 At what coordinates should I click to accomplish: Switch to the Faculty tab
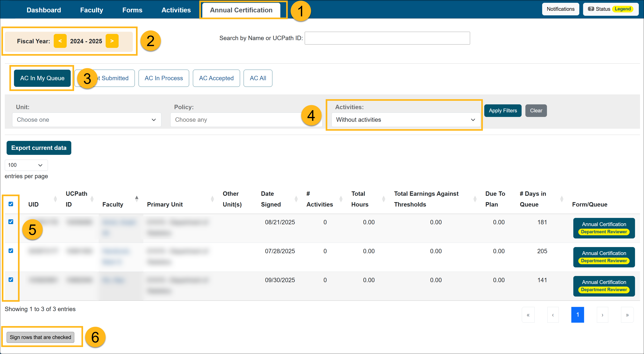pos(91,10)
